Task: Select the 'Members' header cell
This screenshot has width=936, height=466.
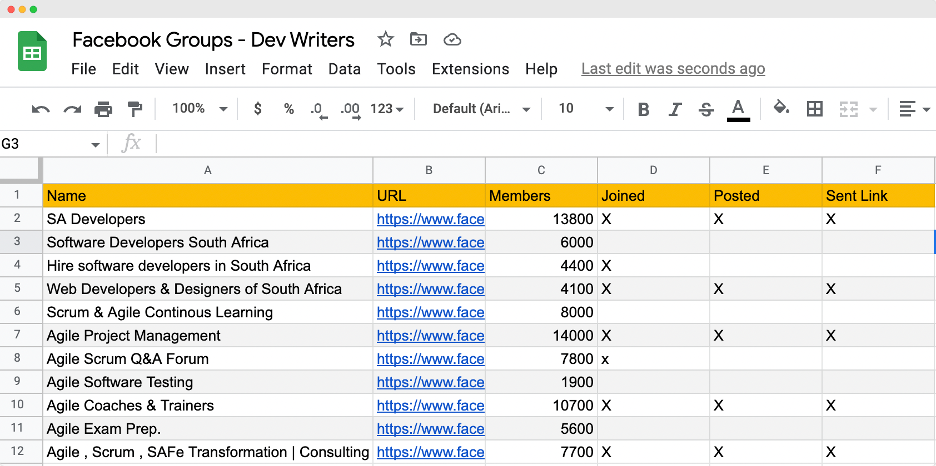Action: coord(541,196)
